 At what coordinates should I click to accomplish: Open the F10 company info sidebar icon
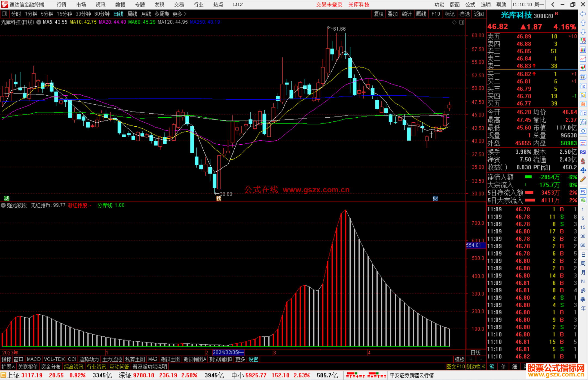tap(583, 86)
